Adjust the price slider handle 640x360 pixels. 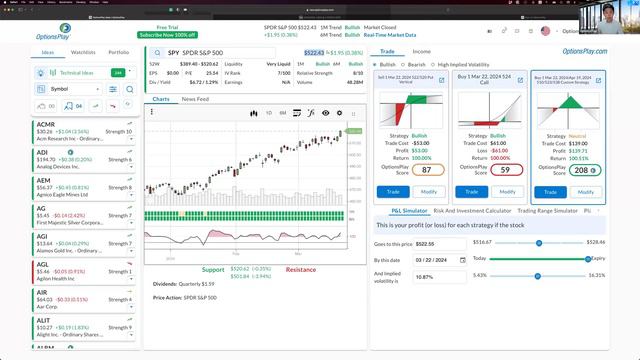(x=539, y=243)
